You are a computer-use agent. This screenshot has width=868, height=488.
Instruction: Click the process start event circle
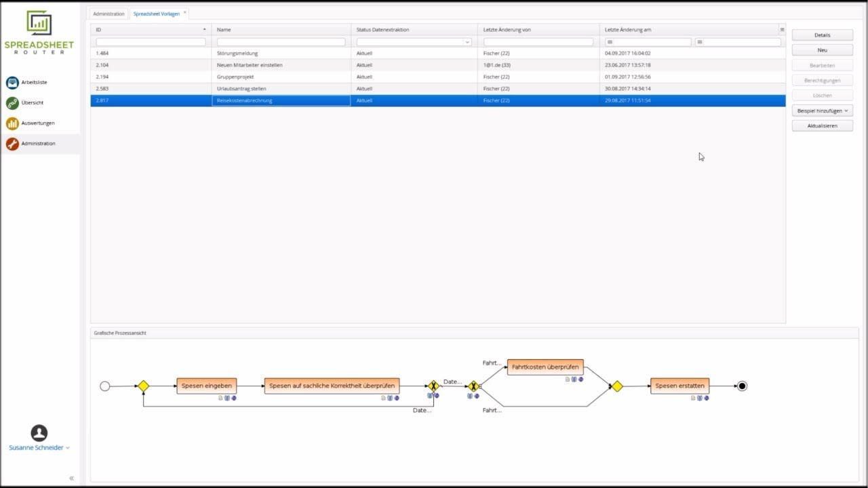tap(104, 386)
